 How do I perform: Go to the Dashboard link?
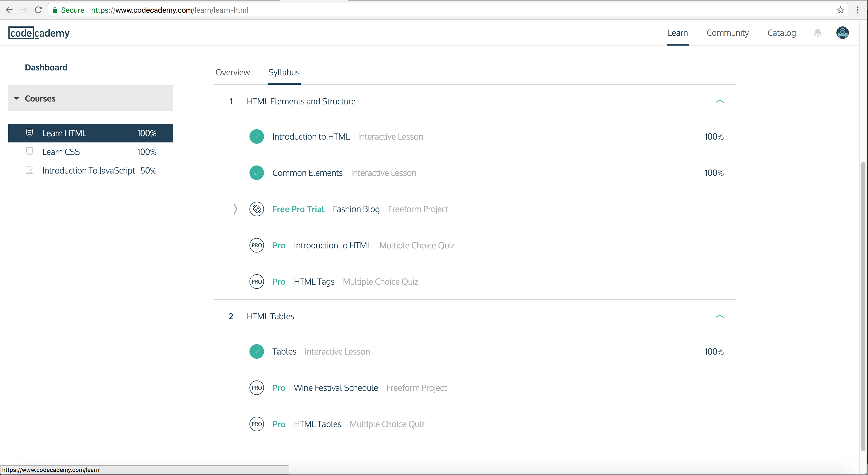(46, 67)
